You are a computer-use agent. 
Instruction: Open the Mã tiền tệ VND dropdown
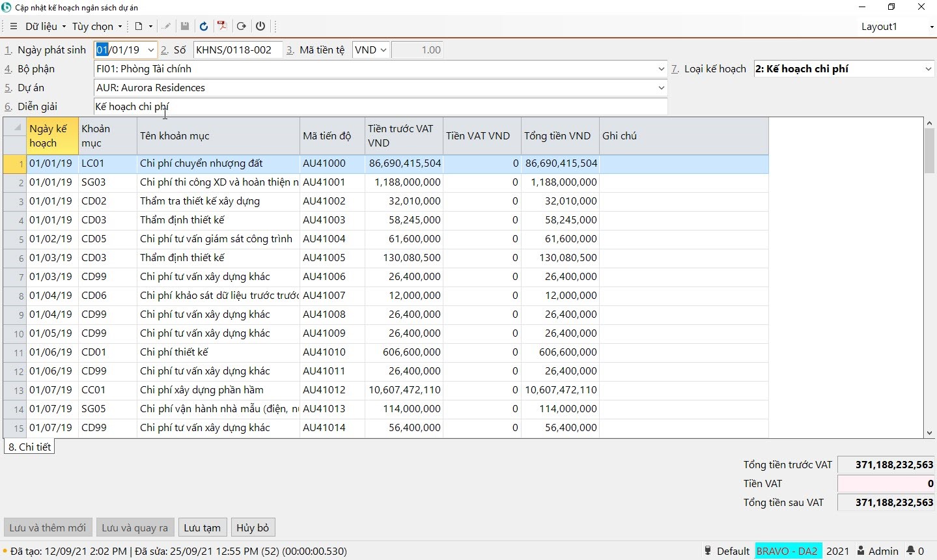(383, 50)
